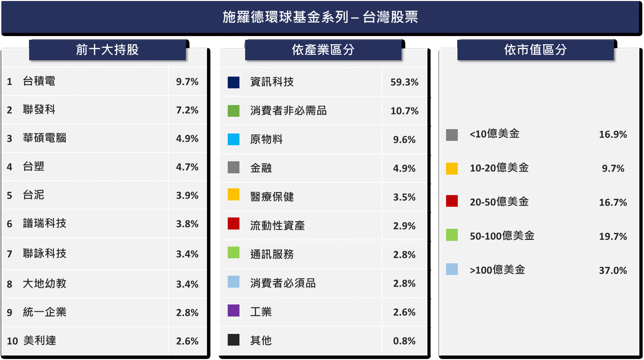Select the 依市值區分 header
644x360 pixels.
coord(535,50)
